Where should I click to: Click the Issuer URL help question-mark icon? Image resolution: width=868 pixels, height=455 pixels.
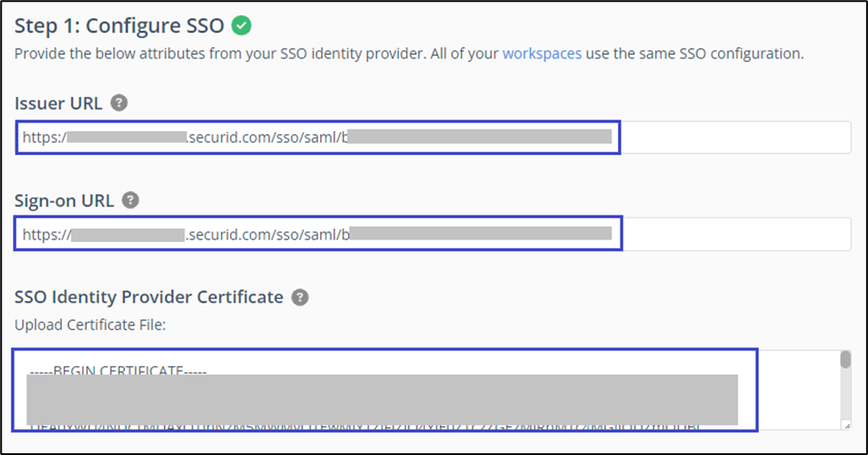click(120, 103)
